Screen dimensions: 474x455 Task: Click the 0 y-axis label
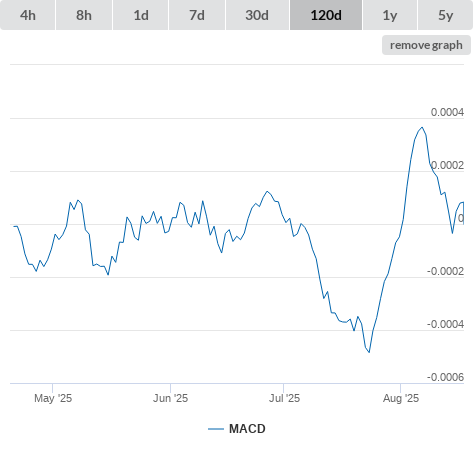[x=461, y=218]
